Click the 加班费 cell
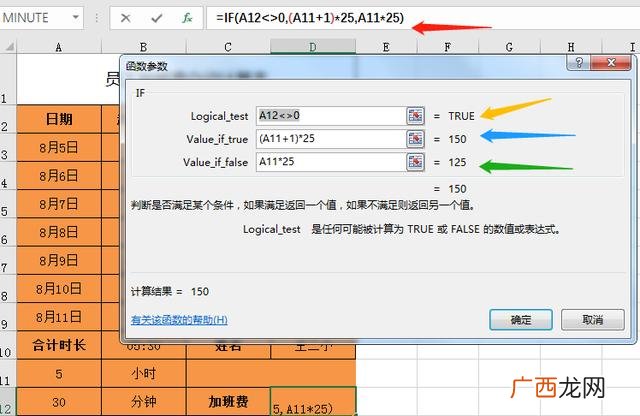The height and width of the screenshot is (416, 640). pos(228,402)
